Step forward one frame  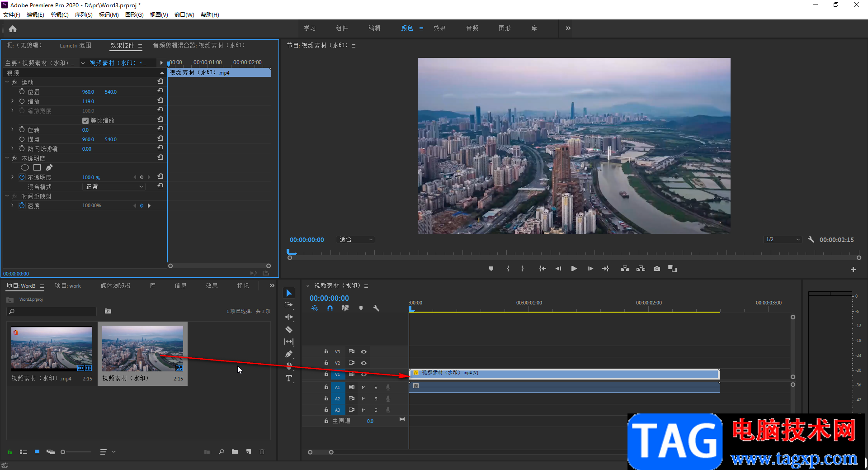[590, 269]
